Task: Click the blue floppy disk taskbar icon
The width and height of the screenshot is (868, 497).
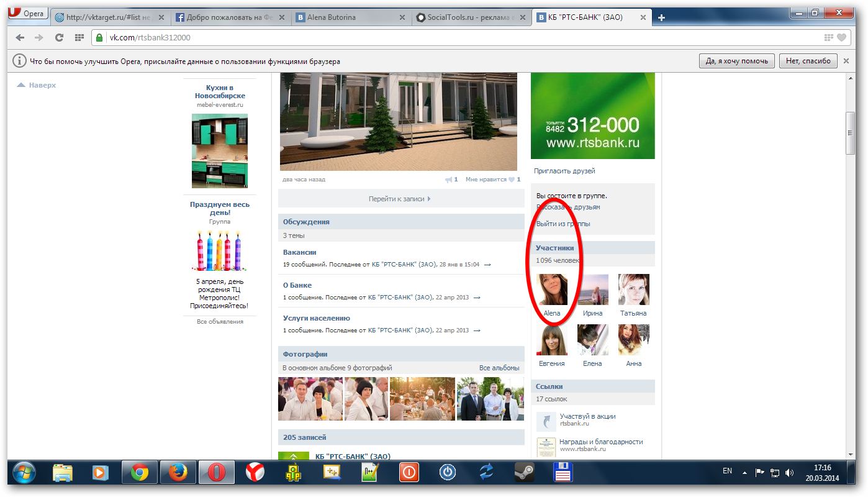Action: (x=563, y=473)
